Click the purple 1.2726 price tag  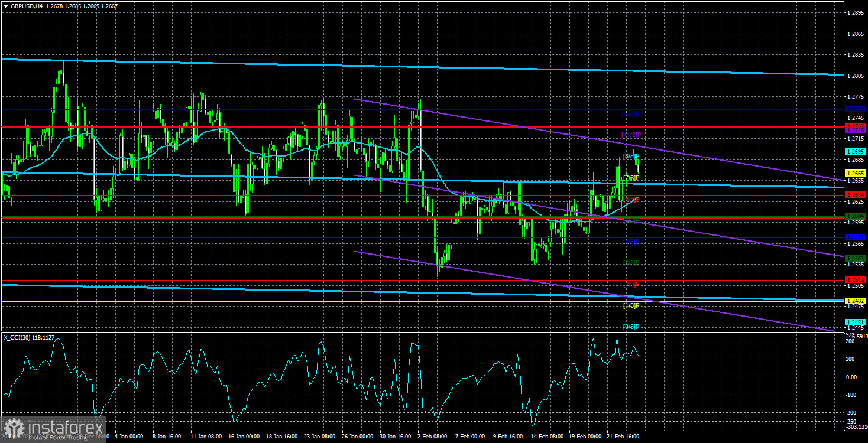pyautogui.click(x=856, y=131)
